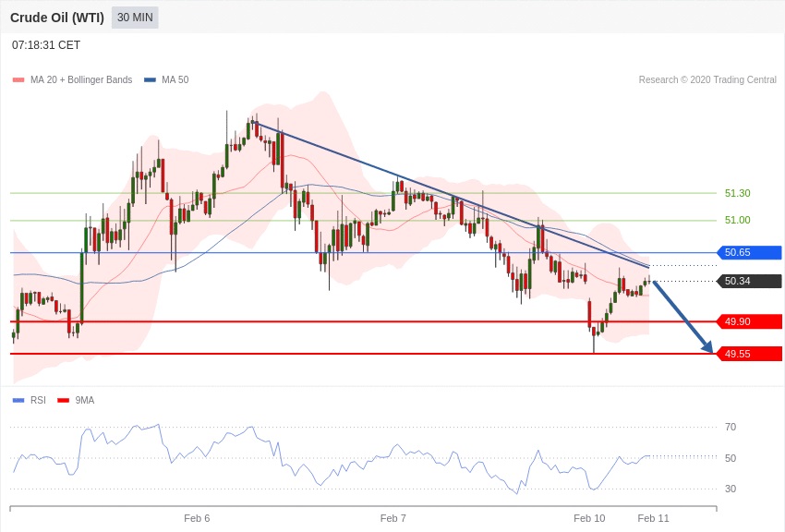785x532 pixels.
Task: Select the Feb 7 date marker
Action: coord(392,518)
